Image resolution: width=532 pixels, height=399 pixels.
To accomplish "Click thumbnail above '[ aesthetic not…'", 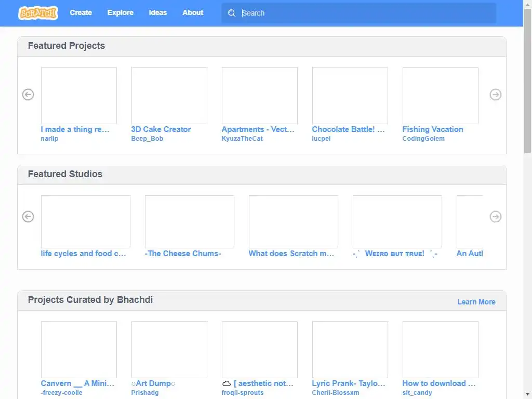I will tap(260, 350).
